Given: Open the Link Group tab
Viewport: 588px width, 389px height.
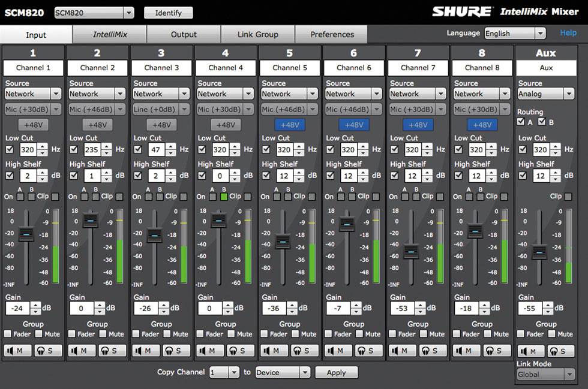Looking at the screenshot, I should [257, 34].
